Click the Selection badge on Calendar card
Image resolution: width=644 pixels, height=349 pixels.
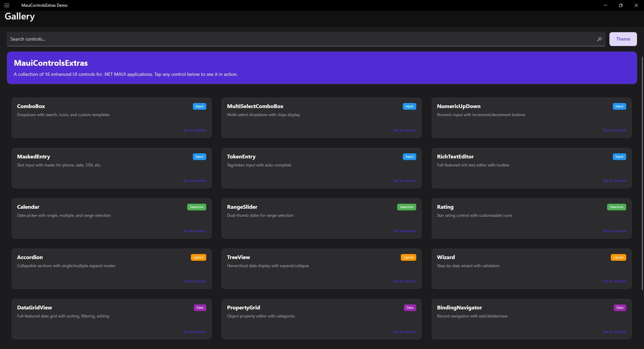[x=197, y=207]
